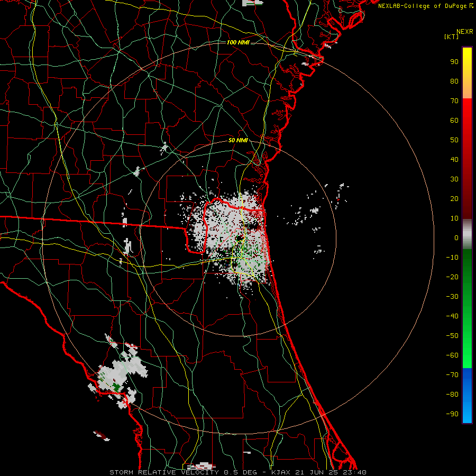Image resolution: width=476 pixels, height=476 pixels.
Task: Click the -30 scale value
Action: (x=452, y=297)
